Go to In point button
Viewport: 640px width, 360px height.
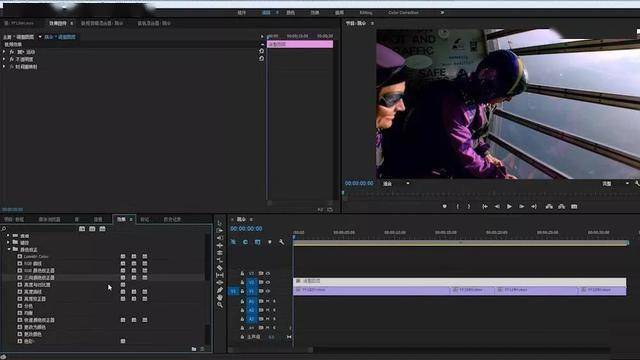484,207
